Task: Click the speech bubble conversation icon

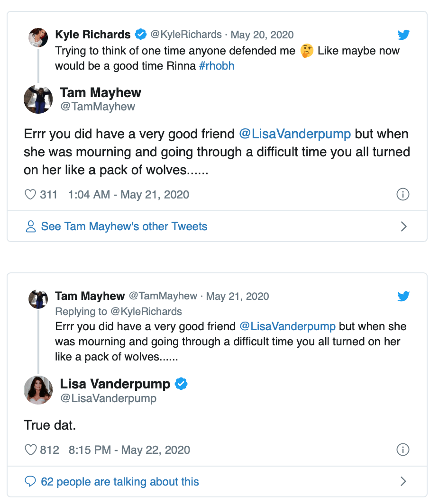Action: pyautogui.click(x=30, y=482)
